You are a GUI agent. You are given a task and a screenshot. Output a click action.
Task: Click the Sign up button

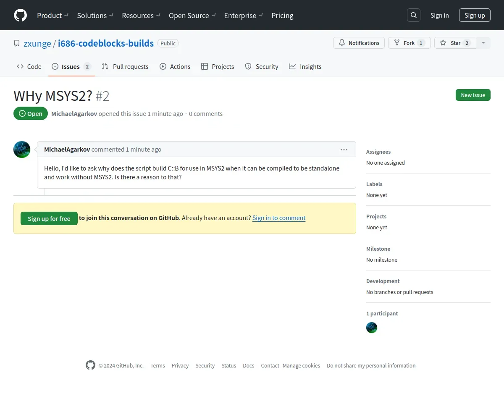(x=475, y=15)
